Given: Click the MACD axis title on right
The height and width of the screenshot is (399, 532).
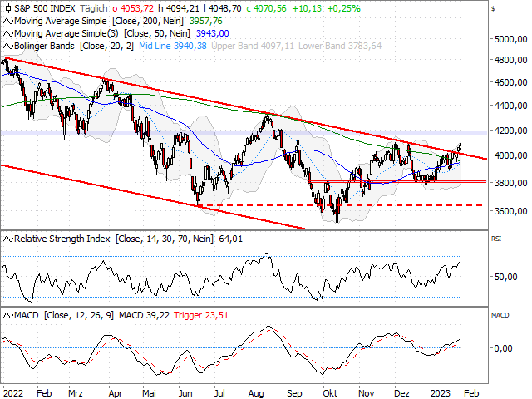Looking at the screenshot, I should click(500, 316).
